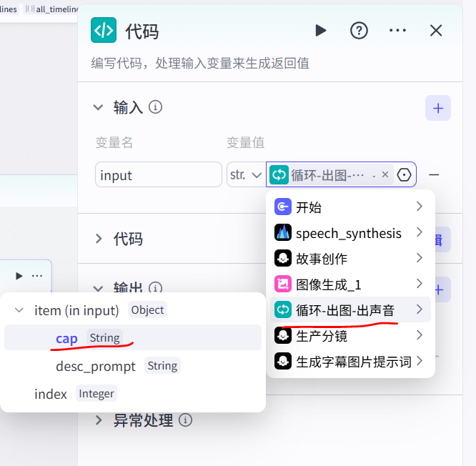Expand the 代码 section
This screenshot has height=466, width=476.
[x=99, y=239]
